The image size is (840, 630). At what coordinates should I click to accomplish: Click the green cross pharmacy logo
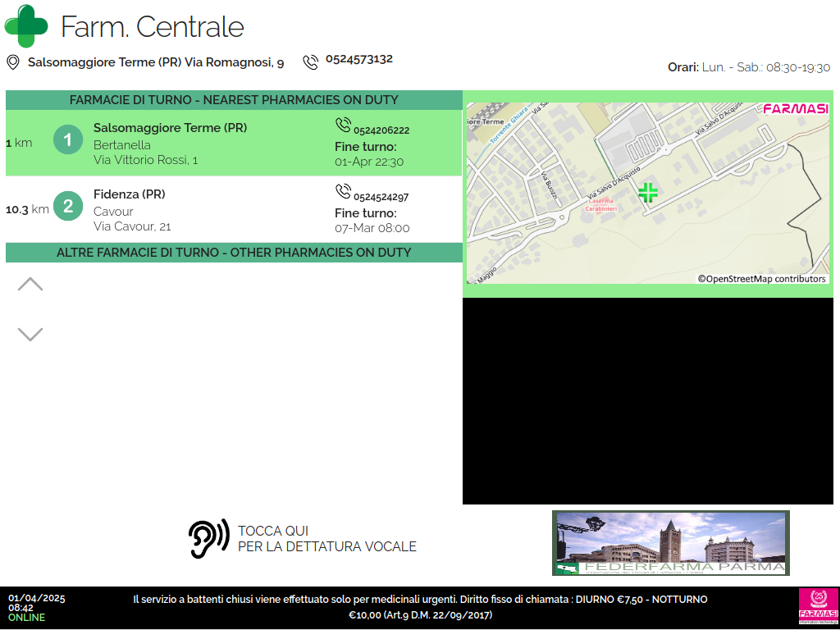(26, 26)
